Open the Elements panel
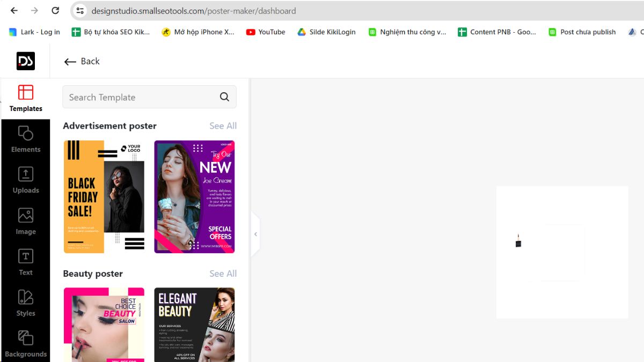Viewport: 644px width, 362px height. pos(26,139)
